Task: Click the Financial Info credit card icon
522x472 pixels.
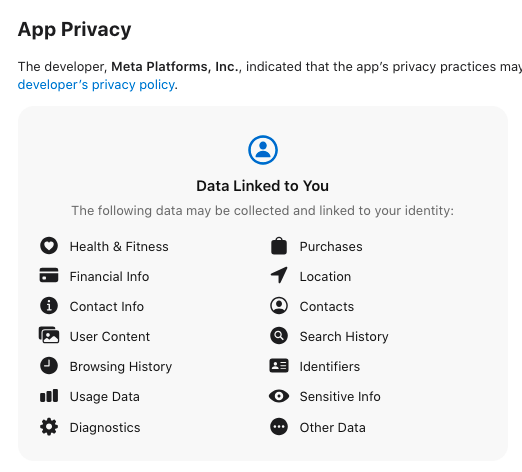Action: (x=49, y=275)
